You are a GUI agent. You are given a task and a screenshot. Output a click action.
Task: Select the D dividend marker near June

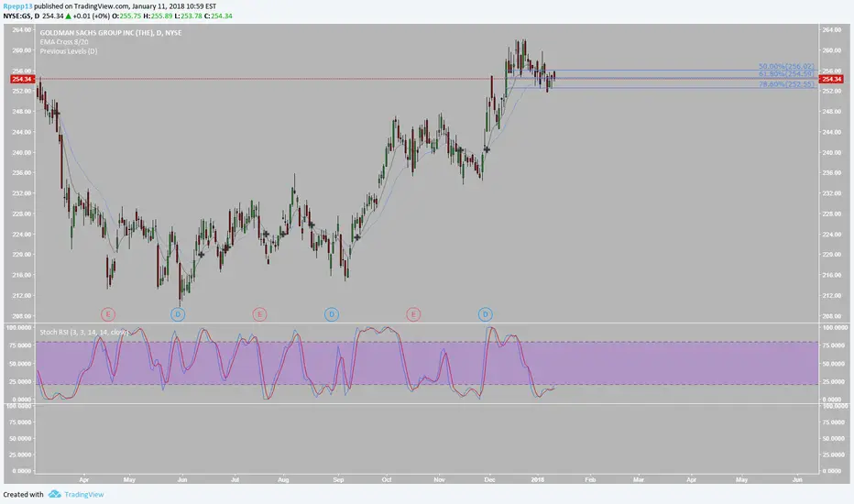tap(178, 313)
